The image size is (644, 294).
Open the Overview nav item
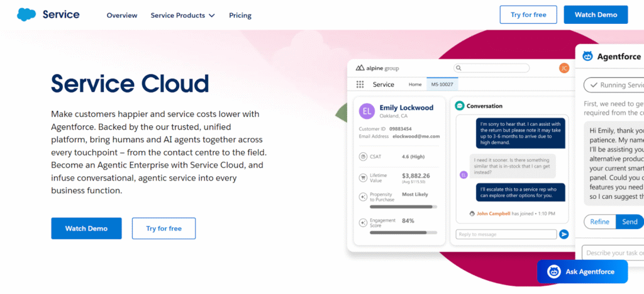click(121, 15)
